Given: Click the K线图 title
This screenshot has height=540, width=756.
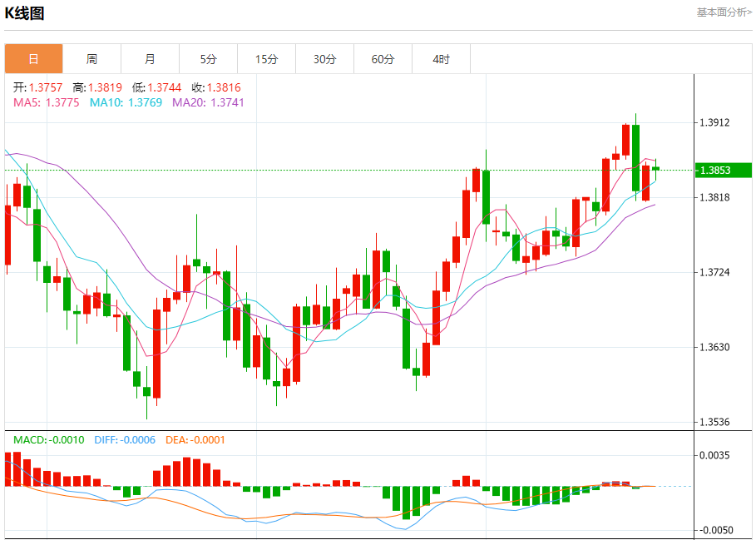Looking at the screenshot, I should point(24,13).
